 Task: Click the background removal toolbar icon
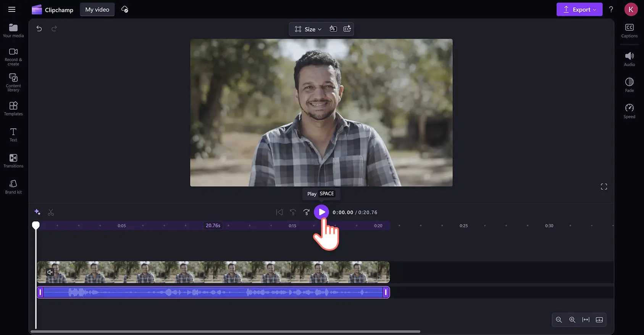click(x=333, y=29)
